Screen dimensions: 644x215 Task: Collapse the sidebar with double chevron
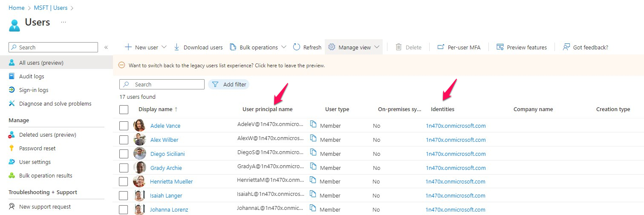tap(106, 47)
